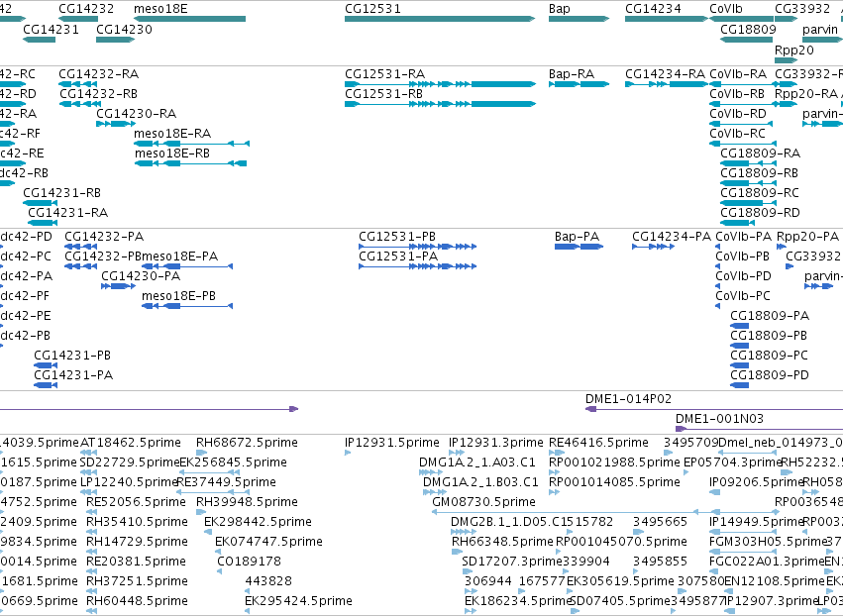
Task: Click protein CoVIb-PC label
Action: [743, 296]
